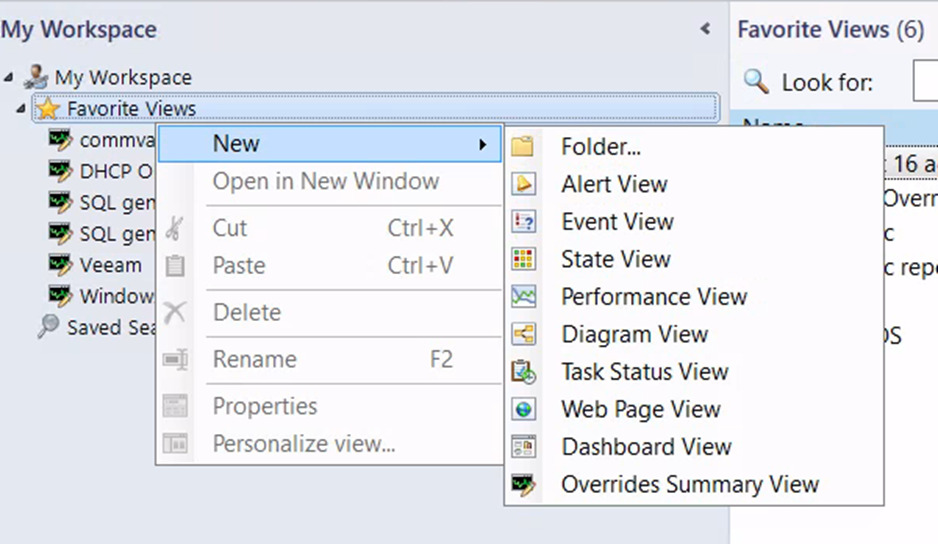
Task: Collapse the My Workspace tree node
Action: coord(9,77)
